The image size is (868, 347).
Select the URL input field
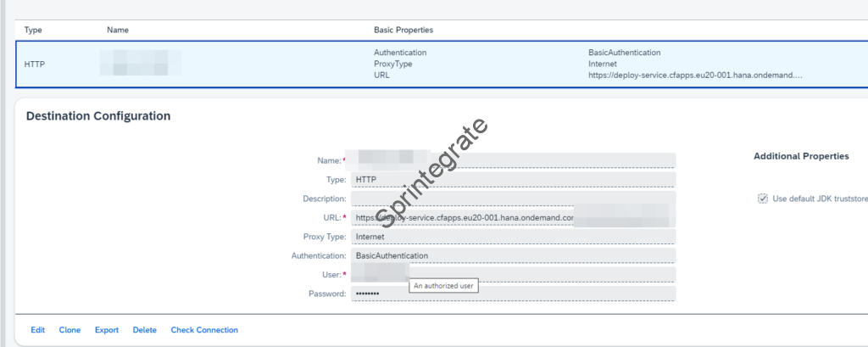coord(513,218)
